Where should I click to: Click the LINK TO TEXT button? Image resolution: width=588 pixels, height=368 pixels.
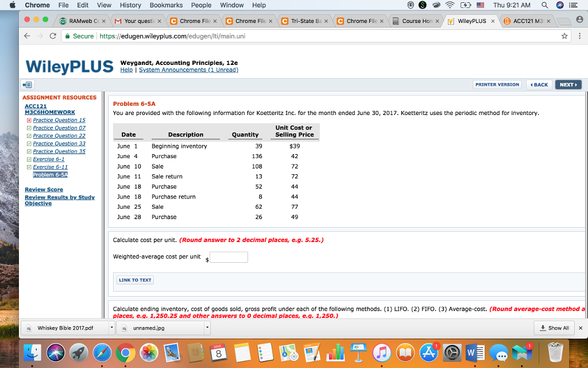tap(135, 280)
